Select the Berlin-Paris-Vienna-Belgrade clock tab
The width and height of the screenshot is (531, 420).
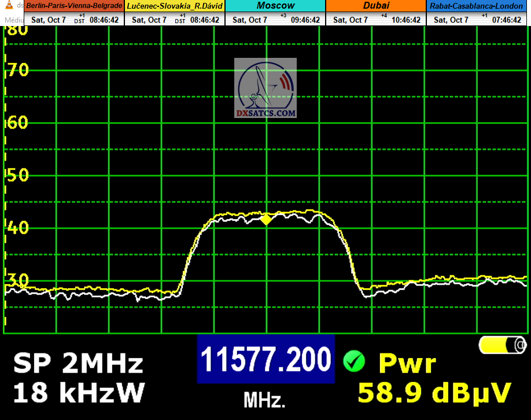(x=74, y=6)
